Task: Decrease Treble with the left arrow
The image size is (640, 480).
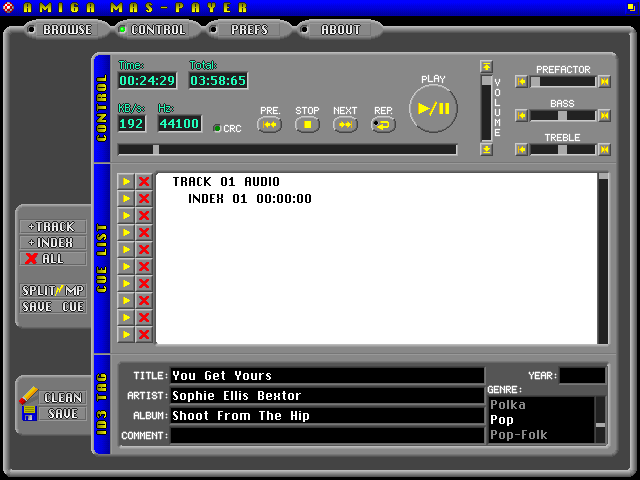Action: (x=521, y=150)
